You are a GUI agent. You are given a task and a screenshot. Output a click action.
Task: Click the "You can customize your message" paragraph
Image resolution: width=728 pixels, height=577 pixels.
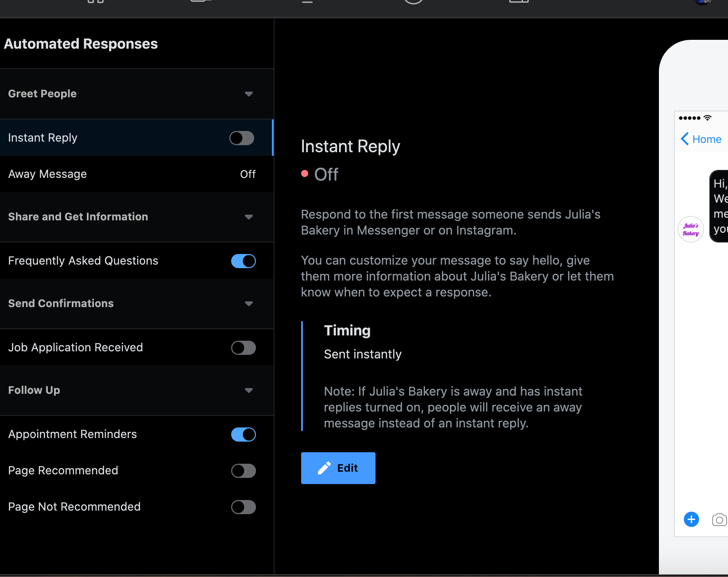click(457, 276)
